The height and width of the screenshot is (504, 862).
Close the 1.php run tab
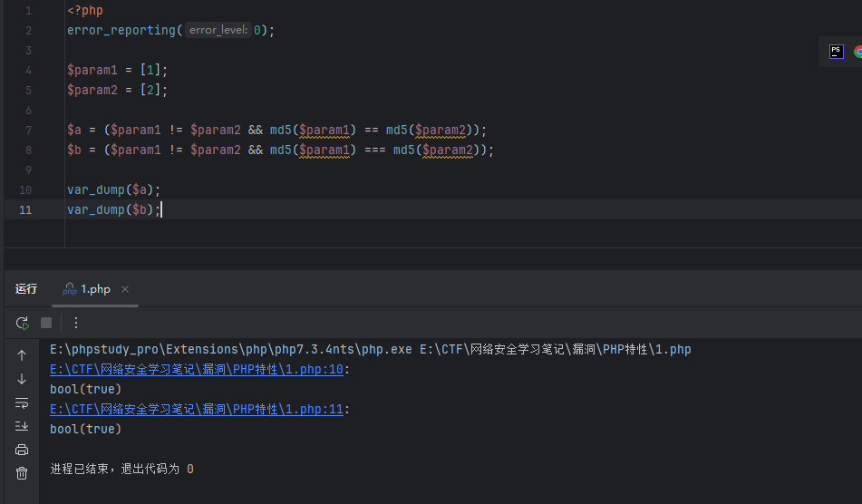125,289
